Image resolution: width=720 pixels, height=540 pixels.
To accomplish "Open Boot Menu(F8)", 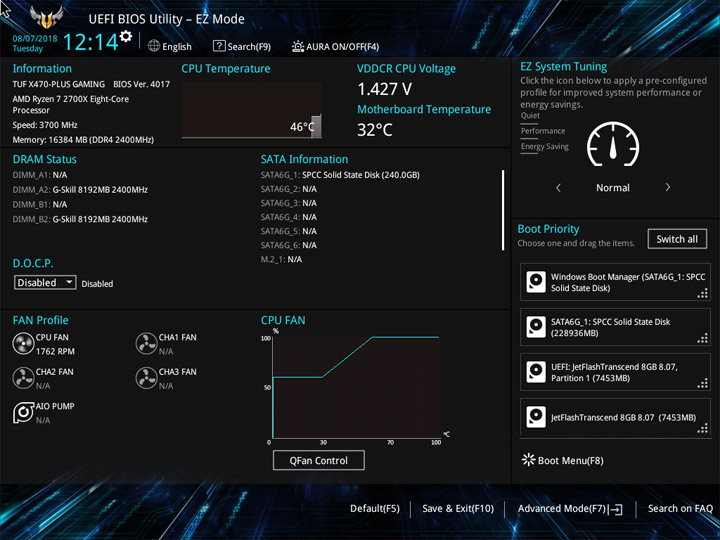I will click(x=563, y=460).
